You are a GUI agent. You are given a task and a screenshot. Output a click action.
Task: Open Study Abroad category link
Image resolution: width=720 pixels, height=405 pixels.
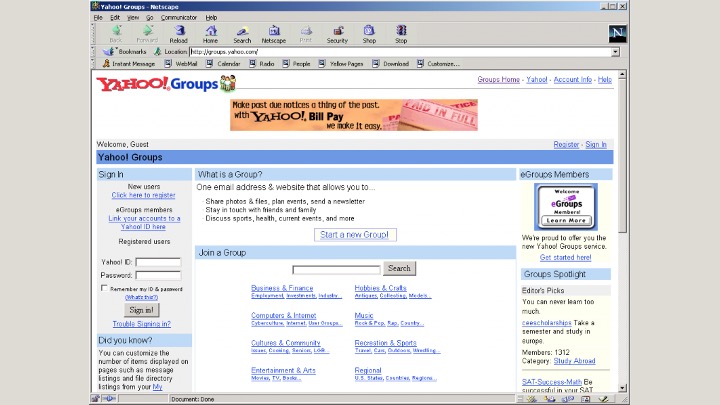(574, 361)
